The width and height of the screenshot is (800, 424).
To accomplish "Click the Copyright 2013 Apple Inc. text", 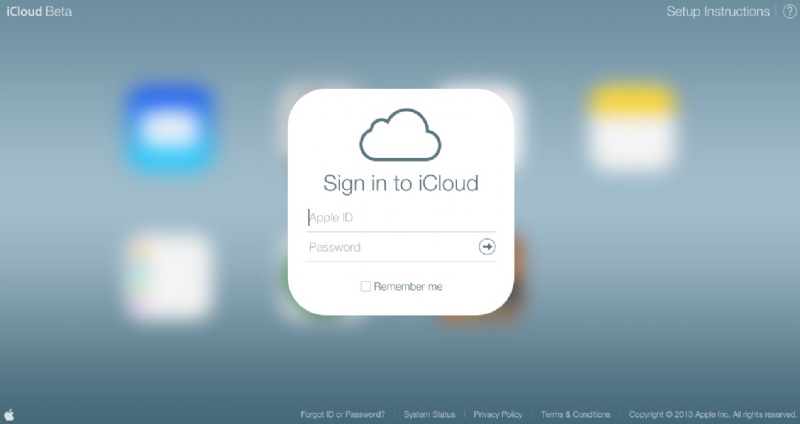I will pos(712,414).
